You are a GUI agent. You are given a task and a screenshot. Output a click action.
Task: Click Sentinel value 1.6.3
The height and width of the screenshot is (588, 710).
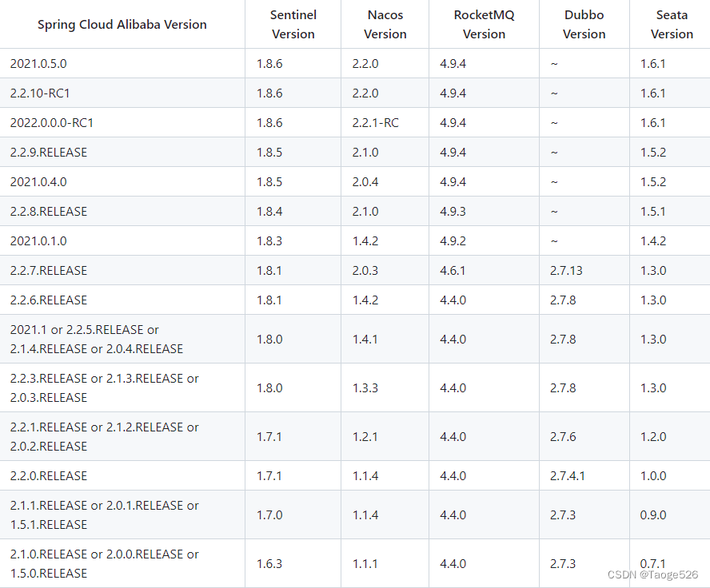point(269,564)
